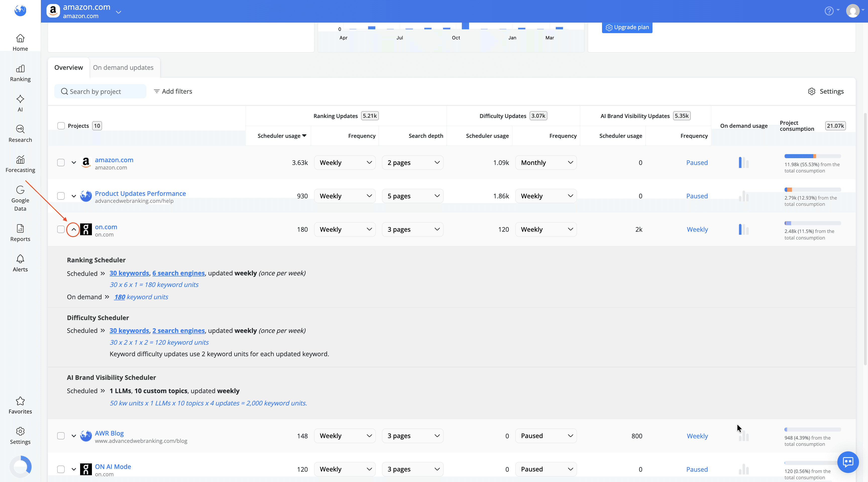The image size is (868, 482).
Task: Click the Upgrade plan button
Action: tap(626, 27)
